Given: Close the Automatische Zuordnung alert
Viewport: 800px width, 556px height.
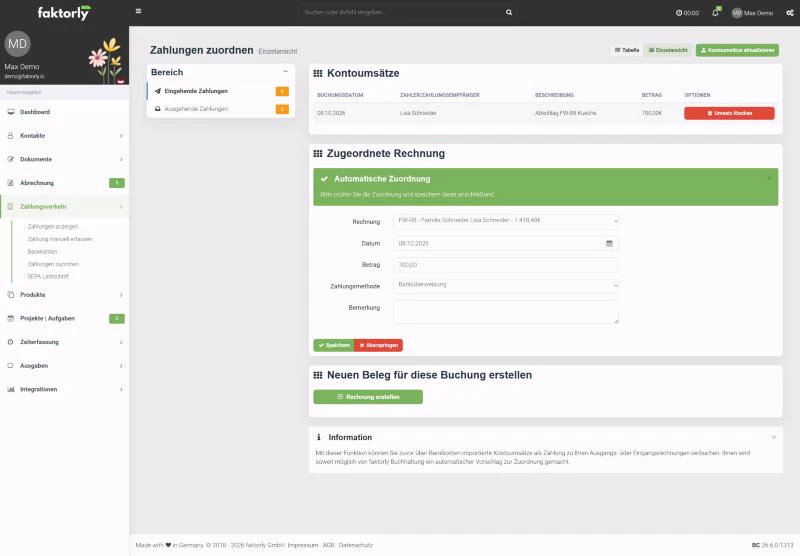Looking at the screenshot, I should [x=769, y=179].
